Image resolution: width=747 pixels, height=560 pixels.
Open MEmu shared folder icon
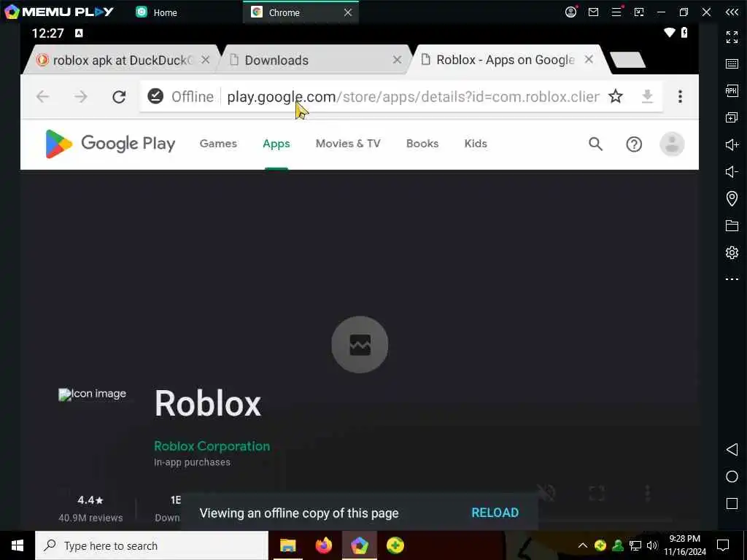[x=732, y=225]
